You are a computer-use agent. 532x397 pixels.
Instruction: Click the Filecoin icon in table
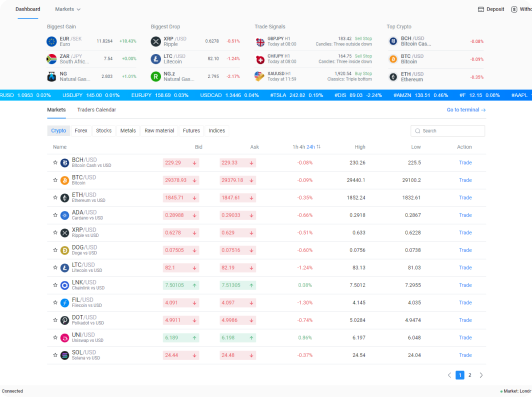coord(64,303)
